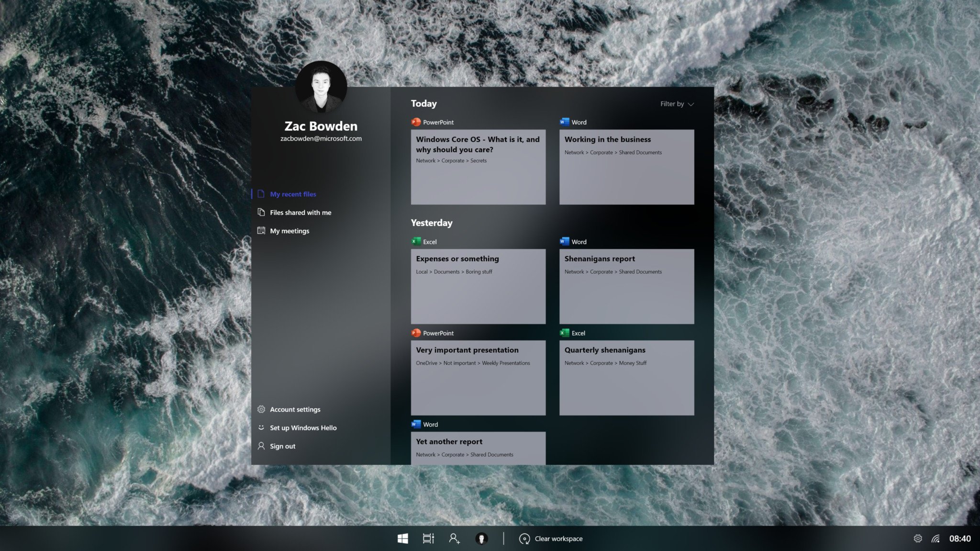980x551 pixels.
Task: Click Set up Windows Hello text
Action: pos(303,428)
